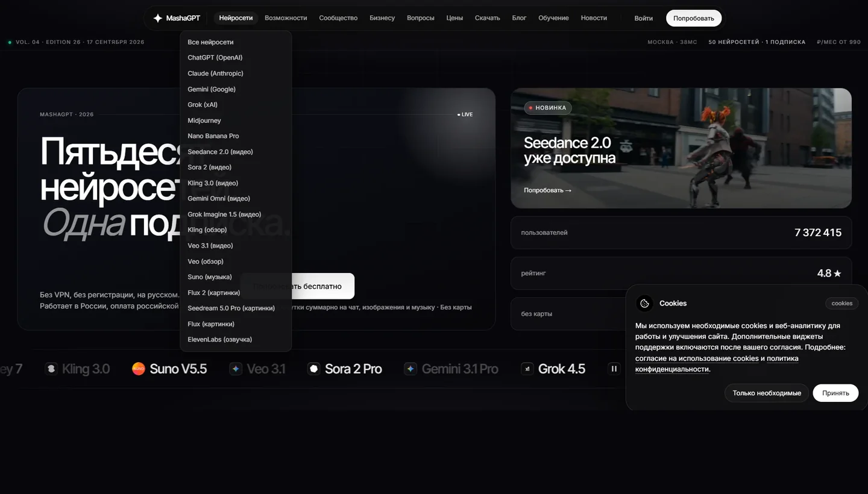
Task: Choose Midjourney from the dropdown list
Action: [236, 120]
